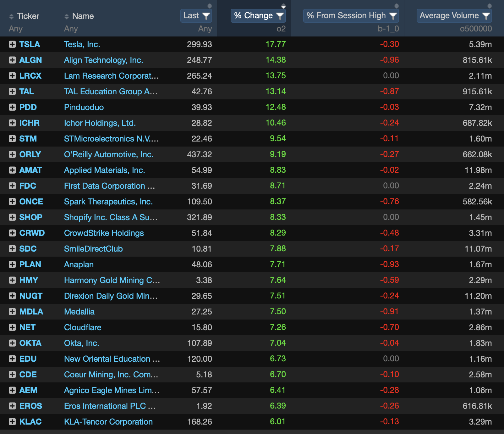Click funnel icon on Average Volume
The image size is (504, 434).
tap(486, 16)
